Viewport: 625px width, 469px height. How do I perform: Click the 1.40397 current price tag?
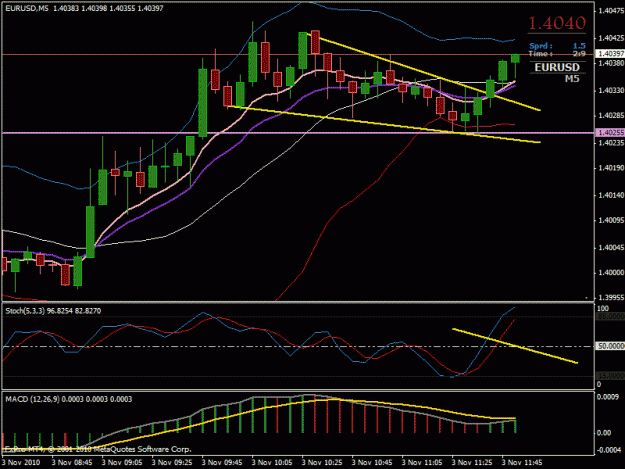coord(610,54)
